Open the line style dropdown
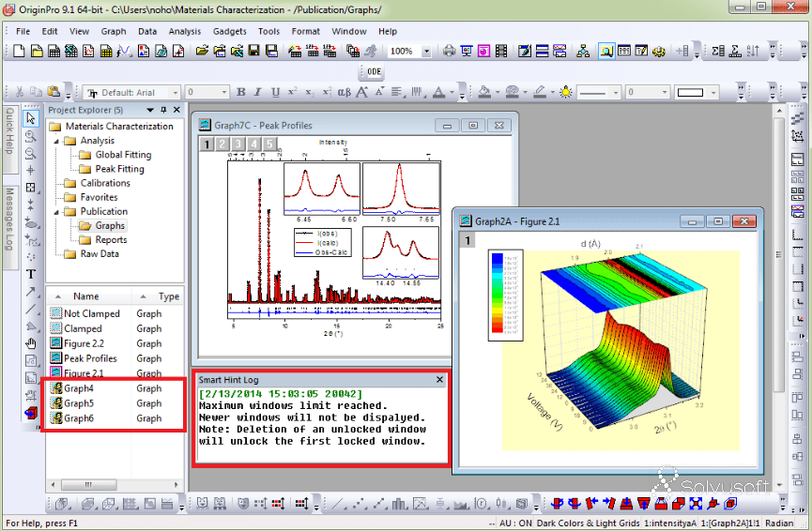Screen dimensions: 812x531 [616, 93]
